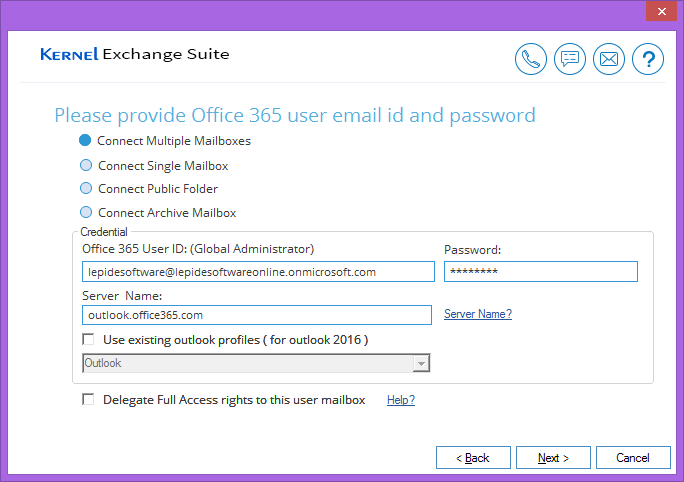Click the phone support icon
Screen dimensions: 684x482
click(530, 59)
